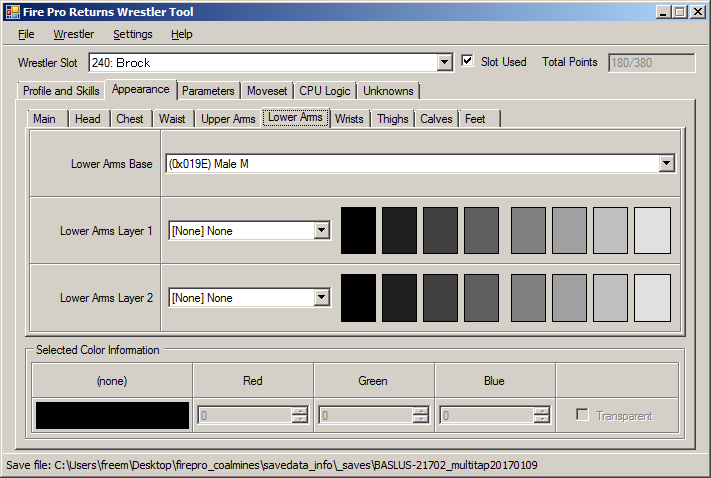
Task: Open the Lower Arms Base dropdown
Action: click(666, 164)
